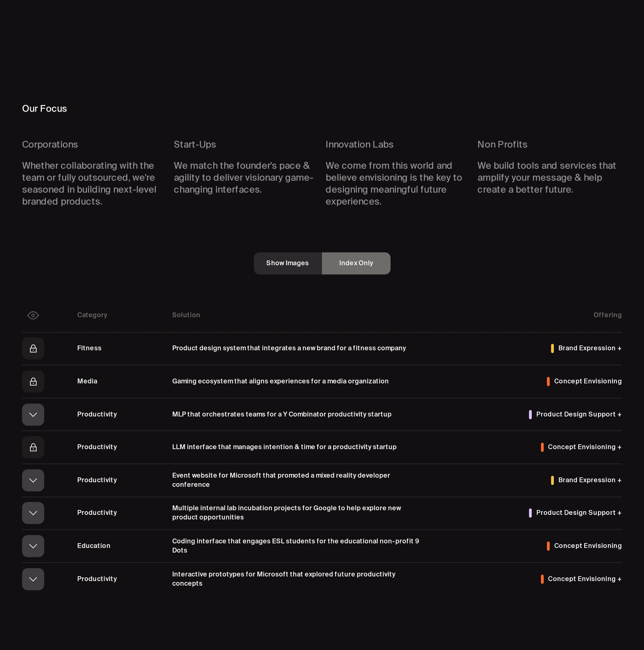Select the Index Only view option

click(x=356, y=263)
